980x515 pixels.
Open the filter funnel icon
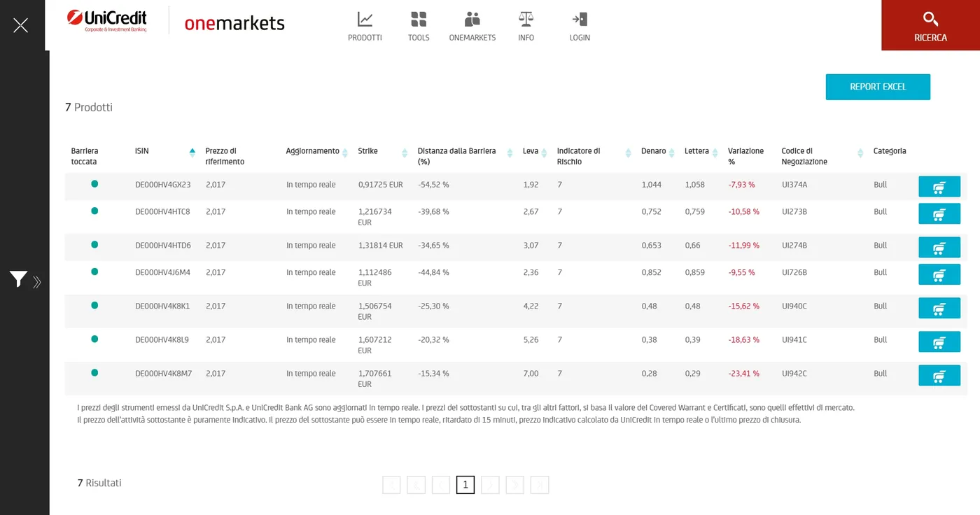(18, 280)
